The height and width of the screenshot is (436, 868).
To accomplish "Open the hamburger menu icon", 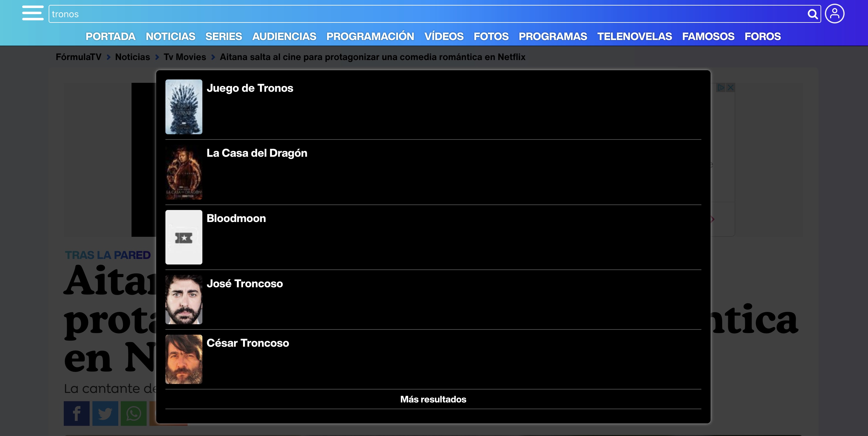I will tap(33, 13).
